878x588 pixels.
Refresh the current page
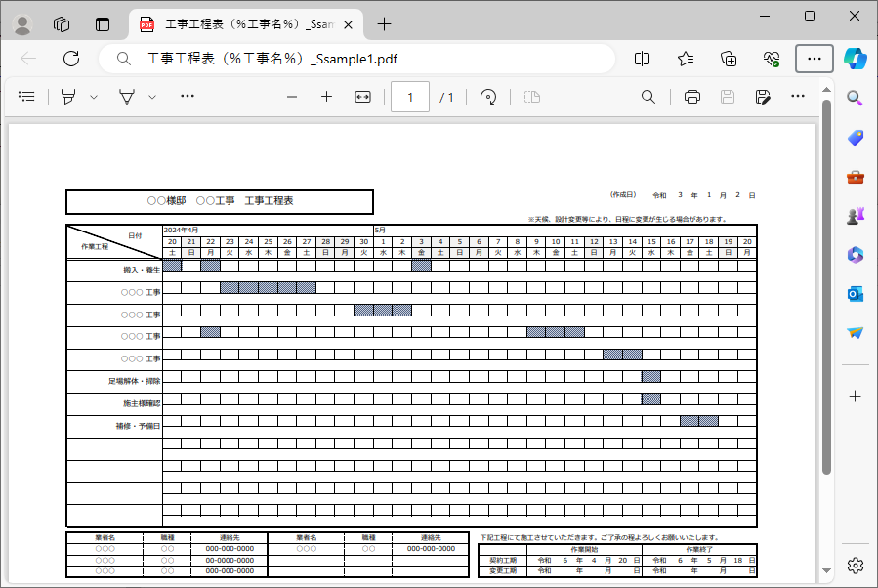pyautogui.click(x=70, y=59)
